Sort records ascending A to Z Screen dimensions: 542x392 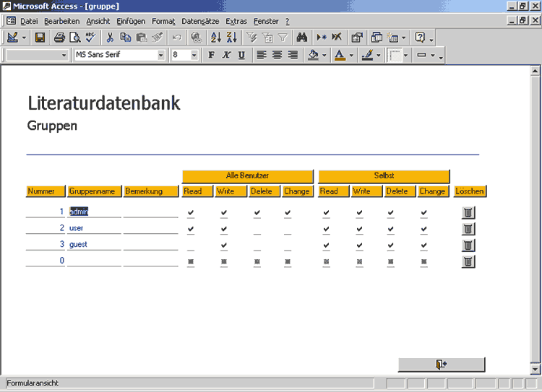(215, 38)
